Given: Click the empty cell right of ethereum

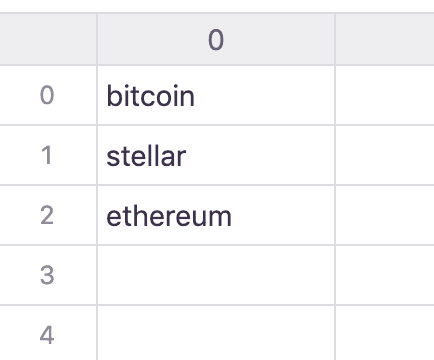Looking at the screenshot, I should (385, 215).
